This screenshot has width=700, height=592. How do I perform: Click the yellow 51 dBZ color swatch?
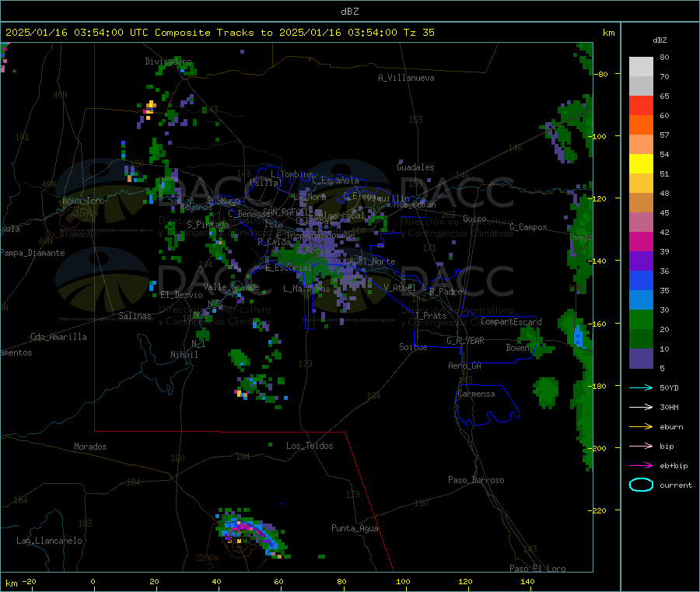click(x=641, y=164)
